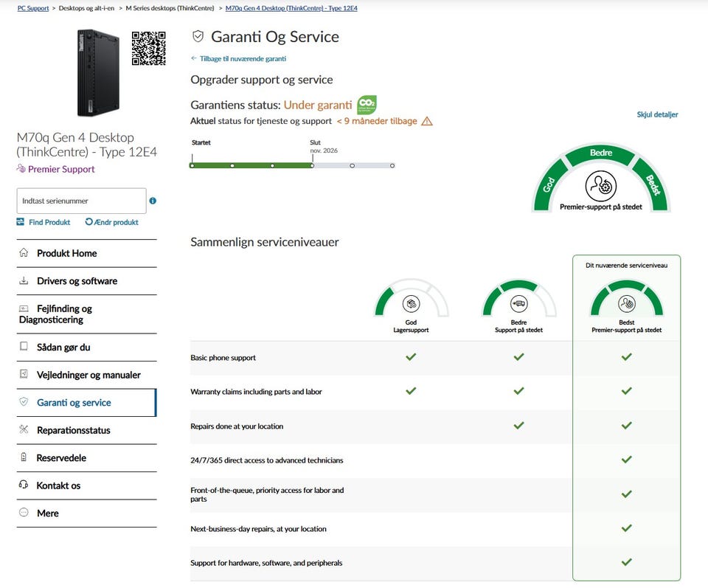Viewport: 708px width, 588px height.
Task: Click the warranty timeline end marker
Action: [312, 165]
